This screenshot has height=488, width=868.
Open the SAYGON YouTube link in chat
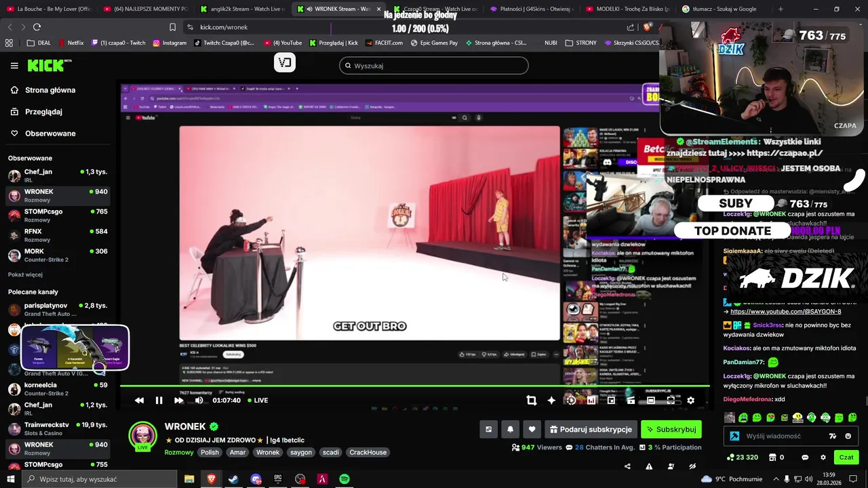click(785, 312)
